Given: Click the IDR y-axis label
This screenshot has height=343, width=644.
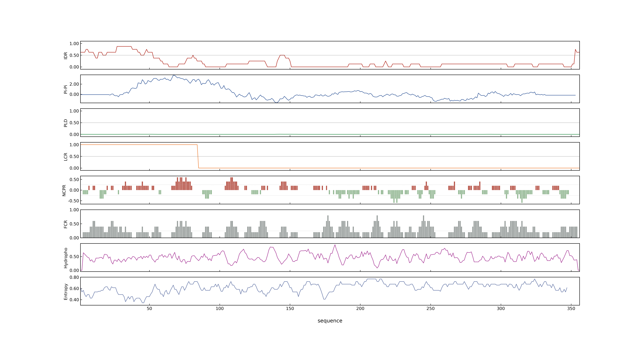Looking at the screenshot, I should click(66, 55).
